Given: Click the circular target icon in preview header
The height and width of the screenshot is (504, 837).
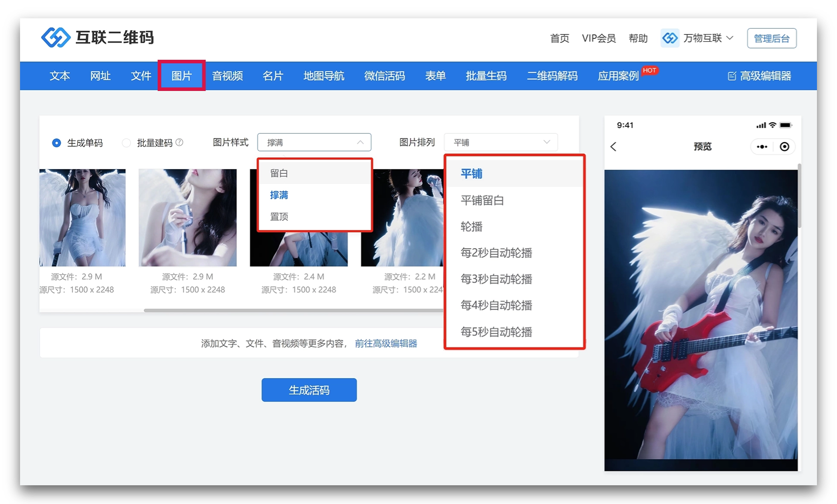Looking at the screenshot, I should 784,147.
